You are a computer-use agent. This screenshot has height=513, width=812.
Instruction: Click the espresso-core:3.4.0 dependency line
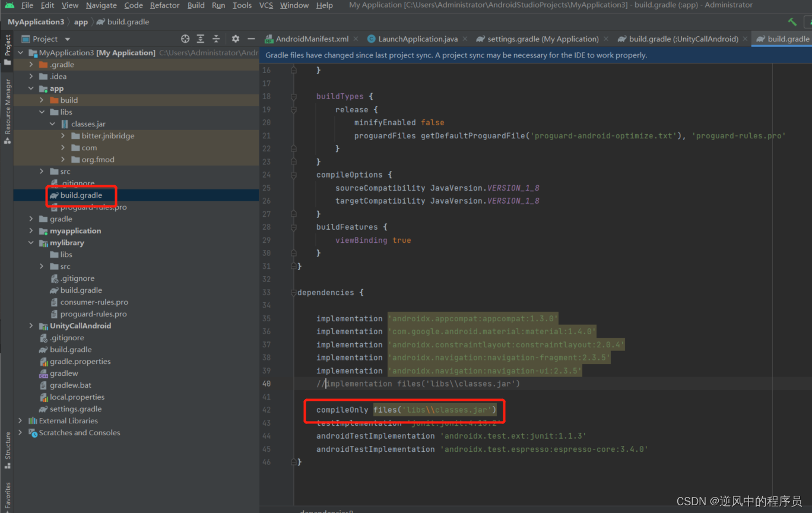(482, 449)
